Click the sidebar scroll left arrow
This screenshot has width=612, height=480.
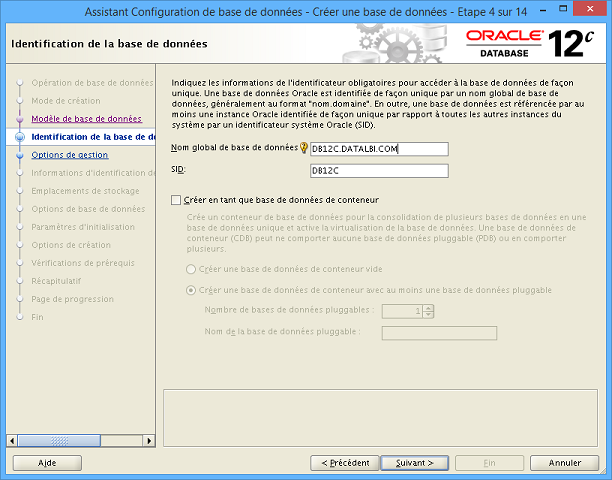coord(12,441)
